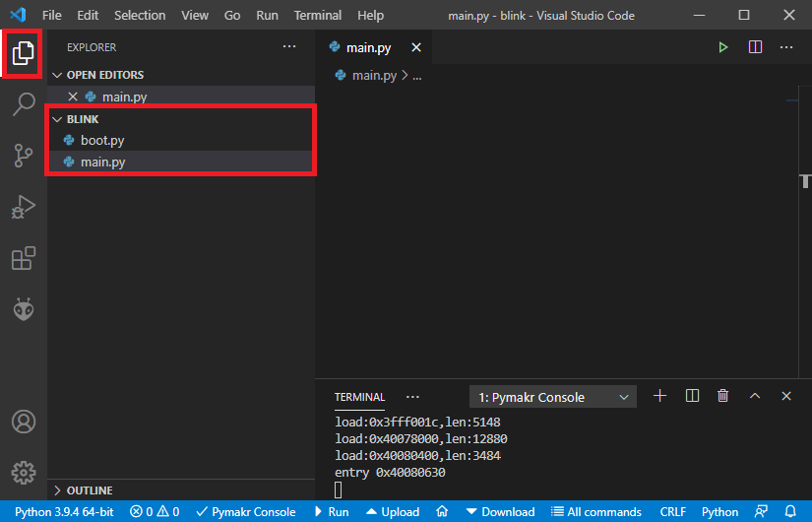The height and width of the screenshot is (522, 812).
Task: Click the Run Python File play icon
Action: click(x=723, y=47)
